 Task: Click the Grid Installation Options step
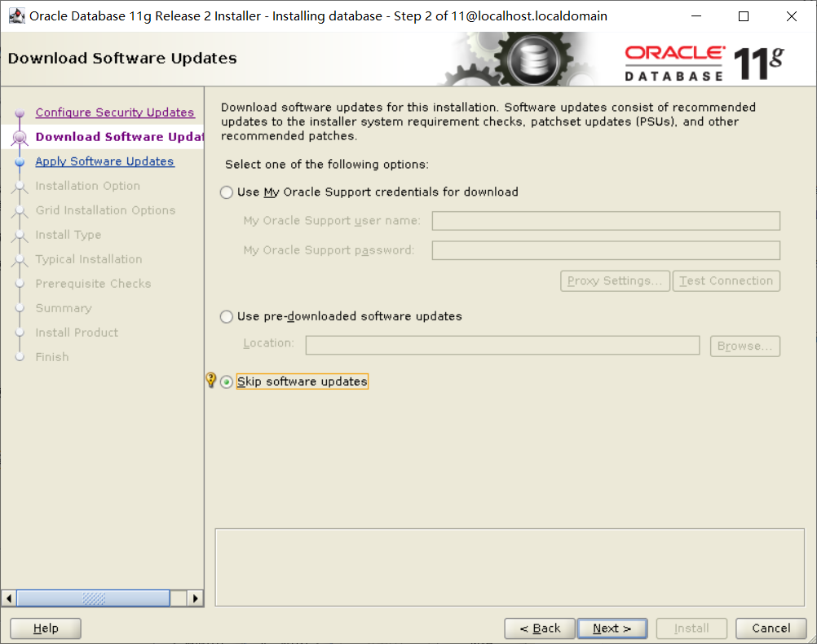(x=105, y=210)
